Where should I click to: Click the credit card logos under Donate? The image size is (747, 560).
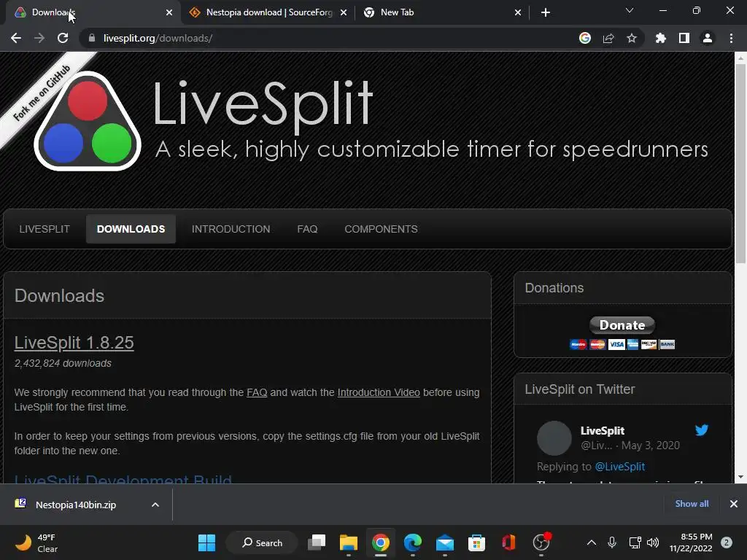(x=622, y=344)
